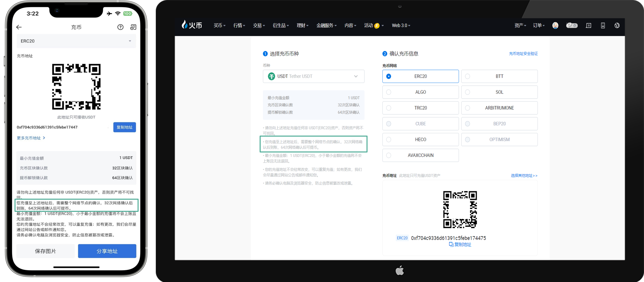Select the ARBITRUMONE network option
This screenshot has width=644, height=282.
tap(499, 108)
